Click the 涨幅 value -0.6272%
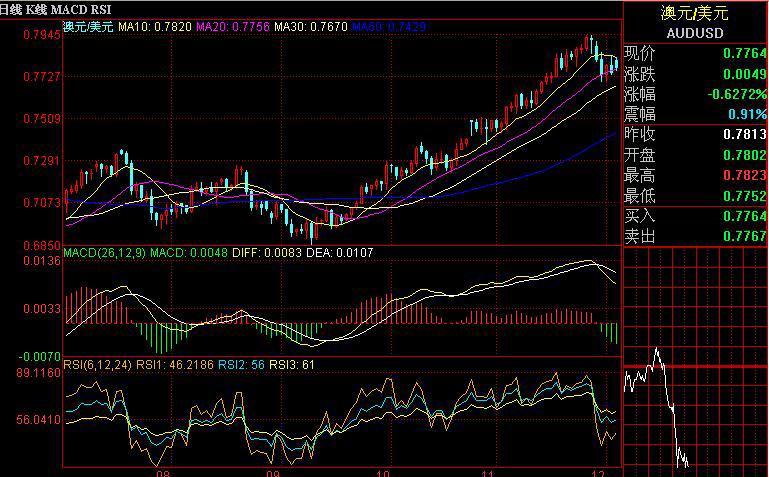 click(x=737, y=94)
